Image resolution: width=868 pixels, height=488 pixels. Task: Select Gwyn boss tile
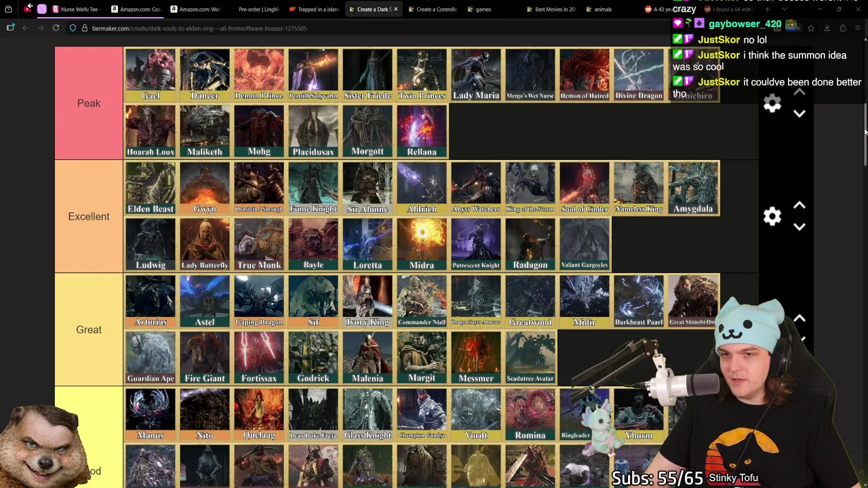click(205, 188)
